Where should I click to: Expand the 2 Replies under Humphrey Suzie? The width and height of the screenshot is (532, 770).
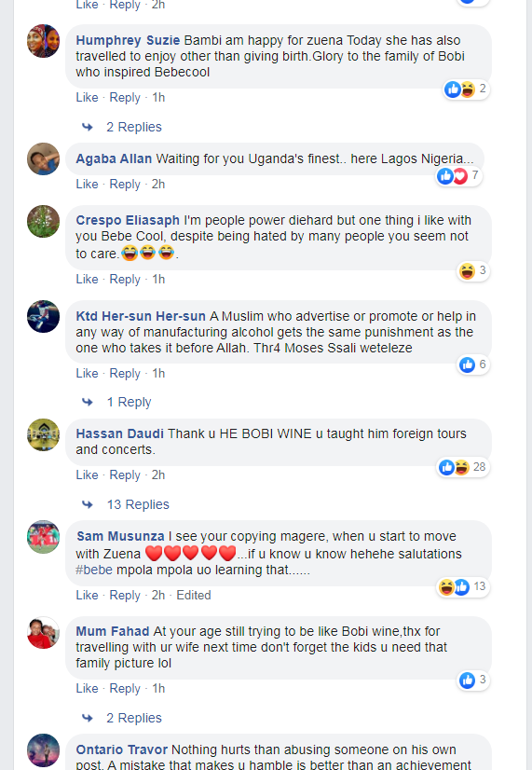(134, 127)
